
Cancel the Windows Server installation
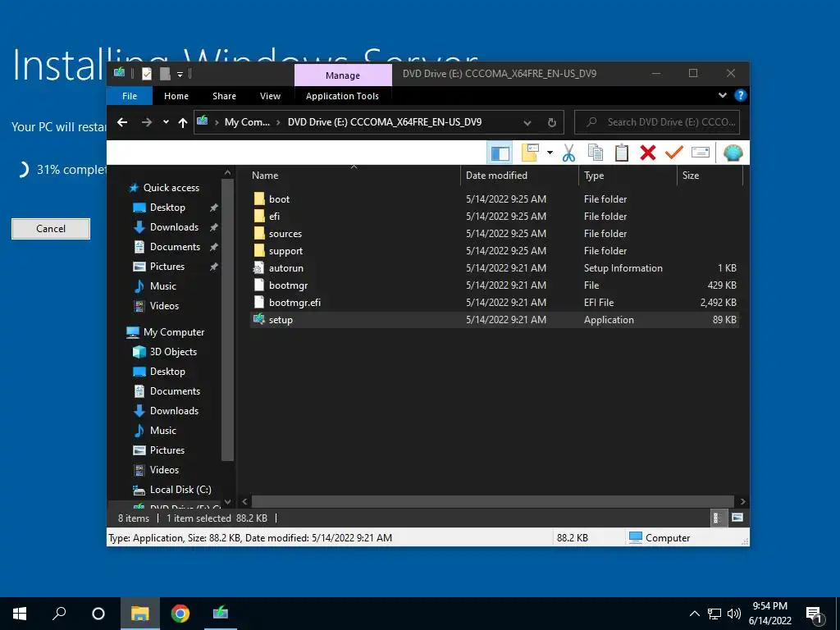pyautogui.click(x=51, y=229)
